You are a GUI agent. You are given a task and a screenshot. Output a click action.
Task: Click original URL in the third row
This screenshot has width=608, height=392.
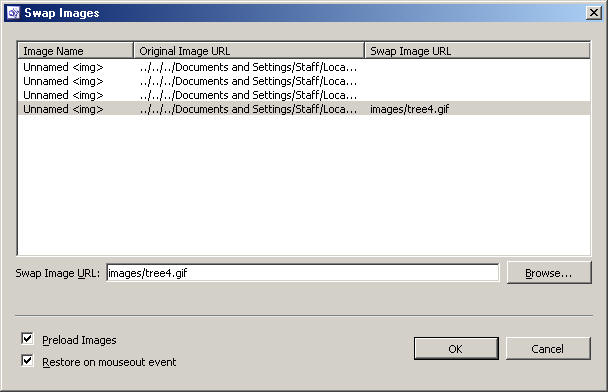[x=248, y=95]
